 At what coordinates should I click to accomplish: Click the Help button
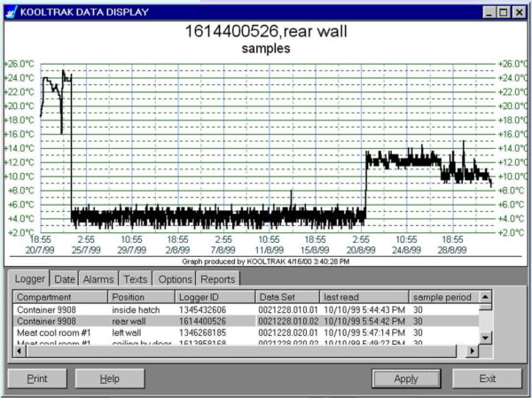(x=110, y=378)
